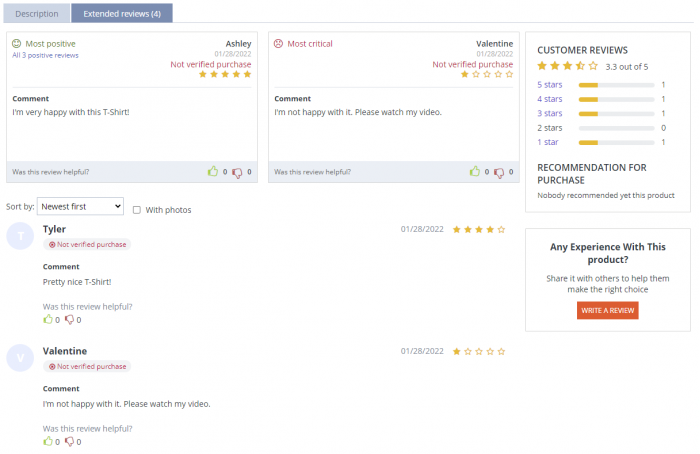Click Tyler's four-star rating
The width and height of the screenshot is (700, 454).
click(479, 229)
